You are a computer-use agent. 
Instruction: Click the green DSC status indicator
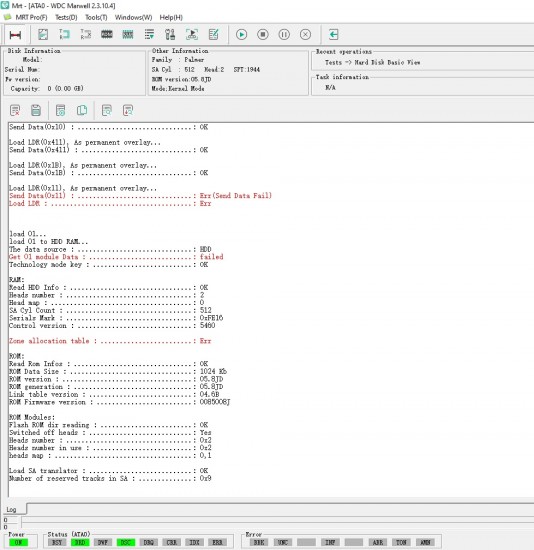(126, 542)
